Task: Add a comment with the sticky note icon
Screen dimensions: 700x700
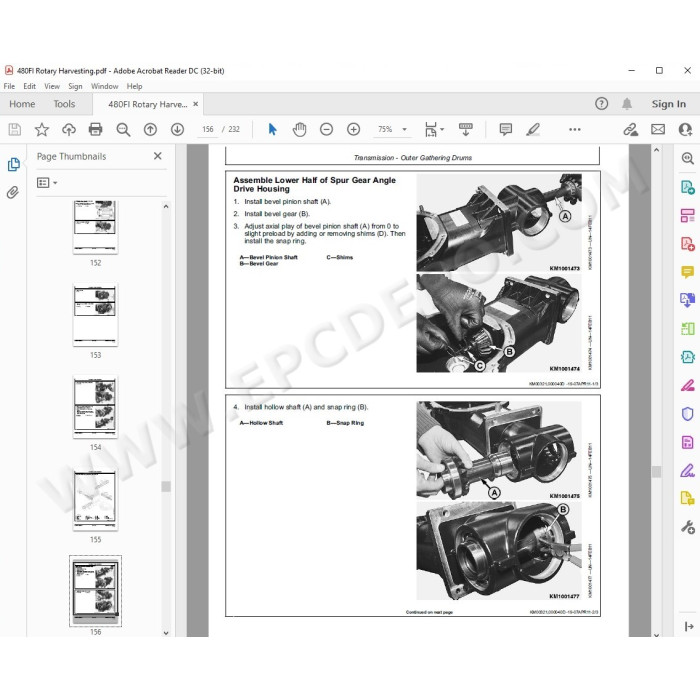Action: coord(506,129)
